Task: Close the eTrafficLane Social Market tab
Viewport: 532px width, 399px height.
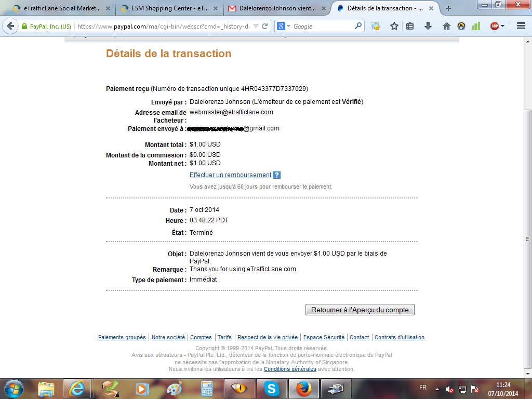Action: pyautogui.click(x=108, y=8)
